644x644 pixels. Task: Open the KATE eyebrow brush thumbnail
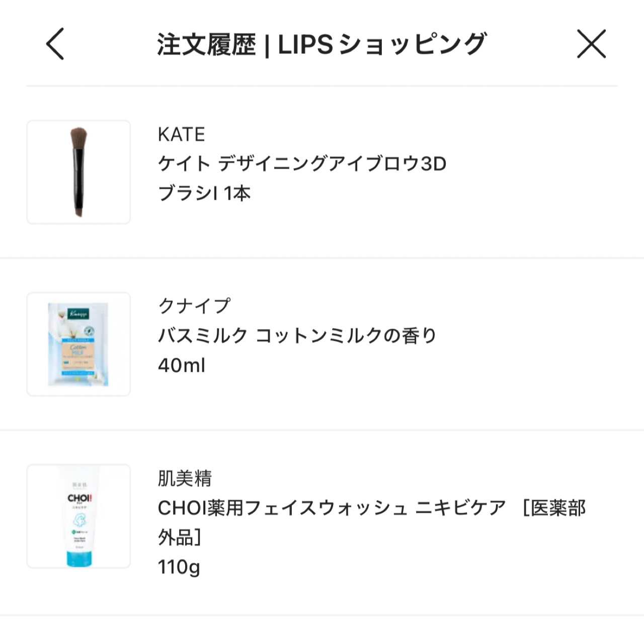click(x=78, y=172)
